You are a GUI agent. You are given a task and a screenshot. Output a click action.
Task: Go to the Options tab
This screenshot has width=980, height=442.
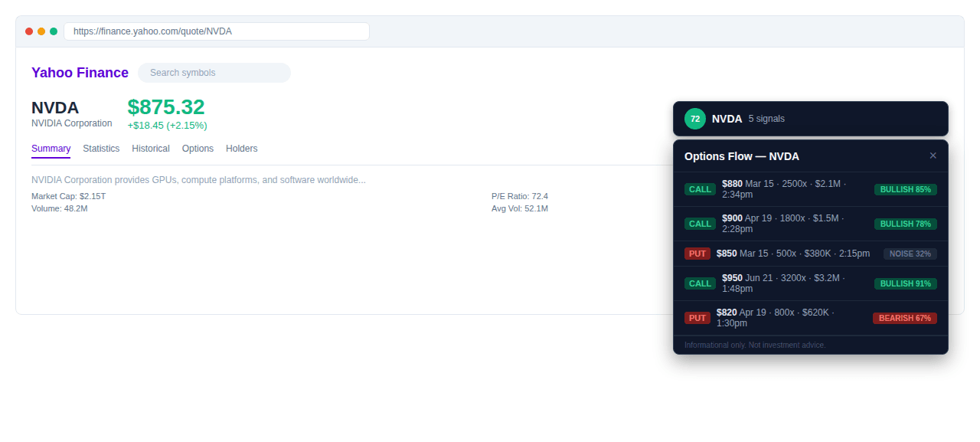coord(198,149)
